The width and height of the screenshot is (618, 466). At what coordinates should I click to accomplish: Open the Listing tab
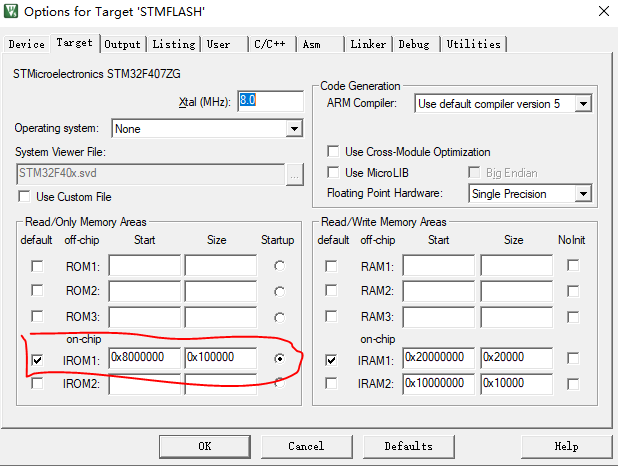pyautogui.click(x=174, y=44)
